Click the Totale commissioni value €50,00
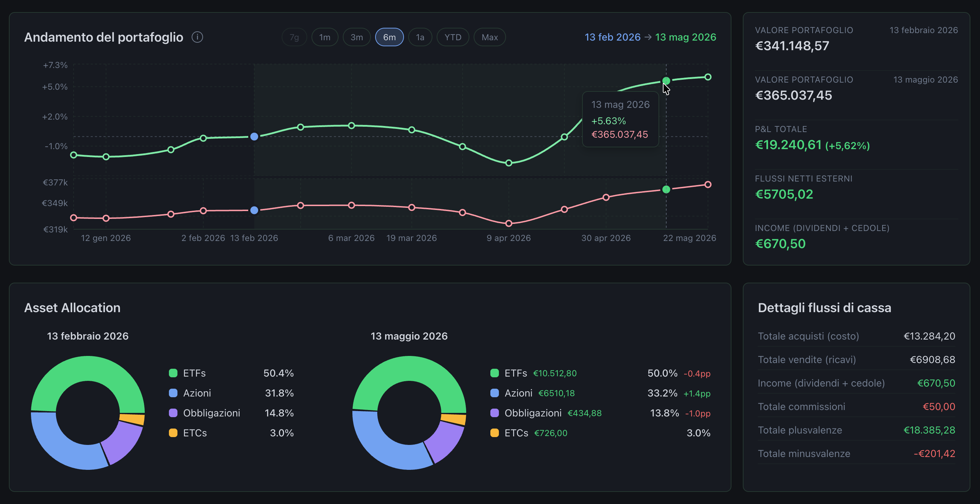The width and height of the screenshot is (980, 504). 939,406
